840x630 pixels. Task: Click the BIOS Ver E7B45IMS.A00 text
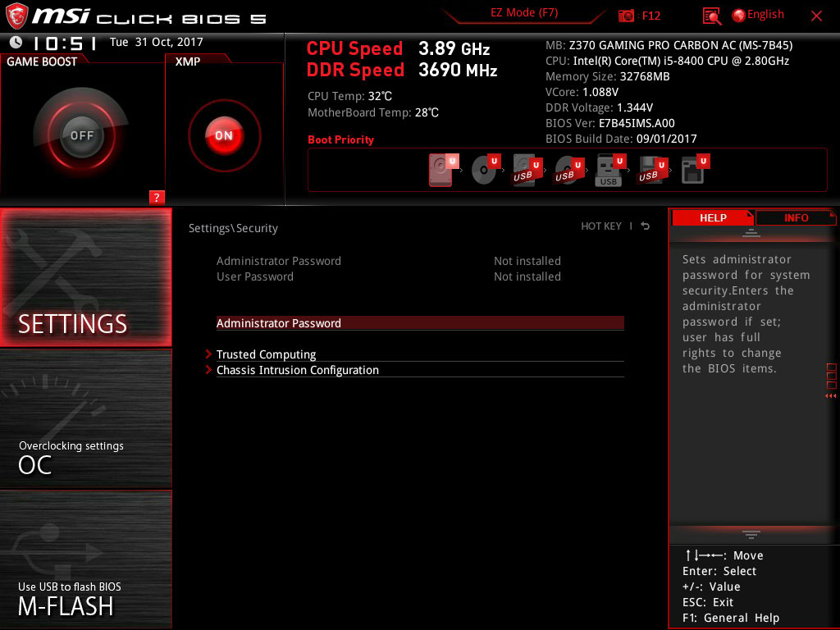click(x=610, y=123)
